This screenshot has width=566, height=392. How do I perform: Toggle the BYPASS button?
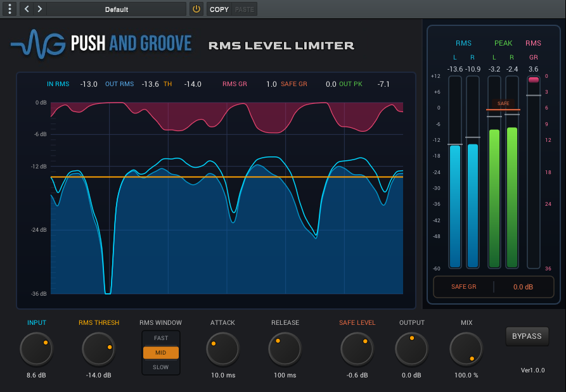[x=527, y=336]
